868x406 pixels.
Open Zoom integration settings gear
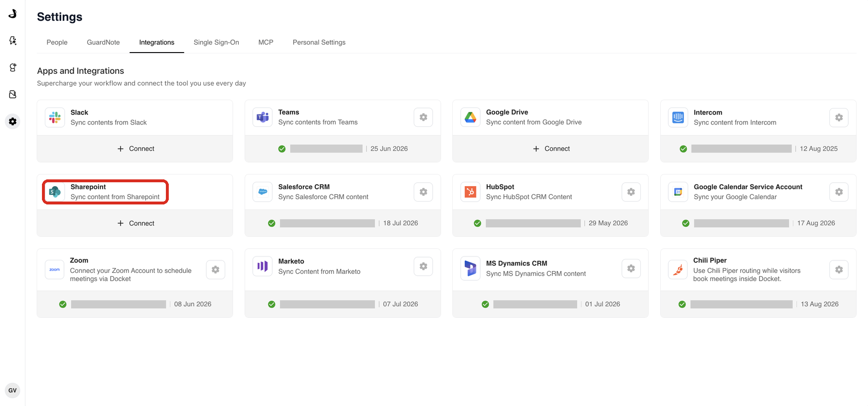(216, 270)
